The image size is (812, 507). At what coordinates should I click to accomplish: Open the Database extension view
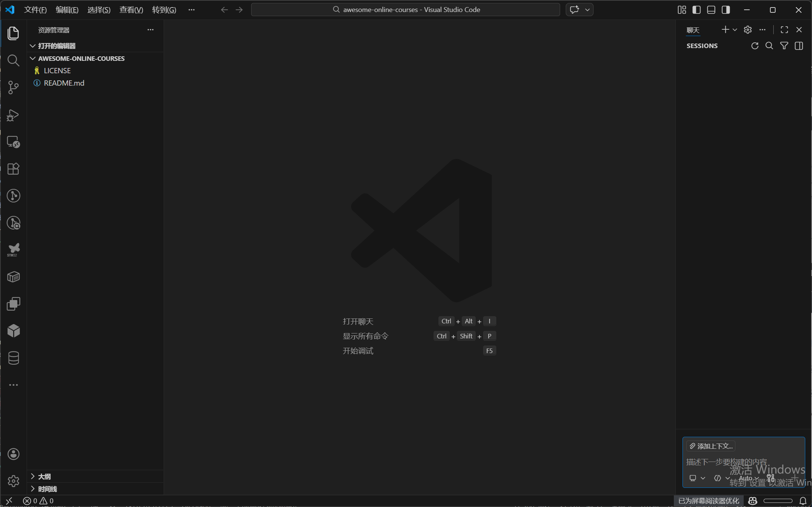[x=14, y=358]
